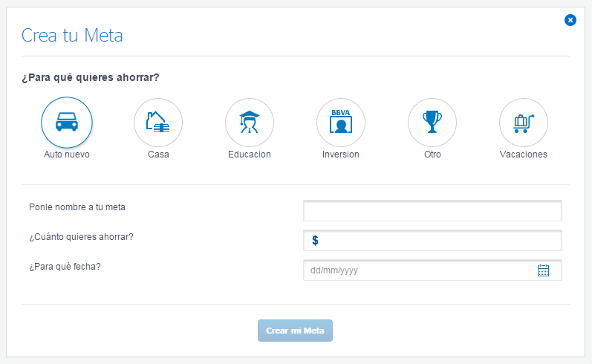Click the Otro label text
592x364 pixels.
(433, 155)
